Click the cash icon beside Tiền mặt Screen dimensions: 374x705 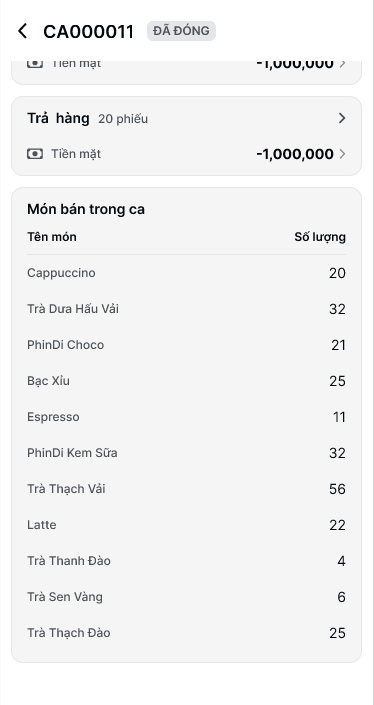35,154
